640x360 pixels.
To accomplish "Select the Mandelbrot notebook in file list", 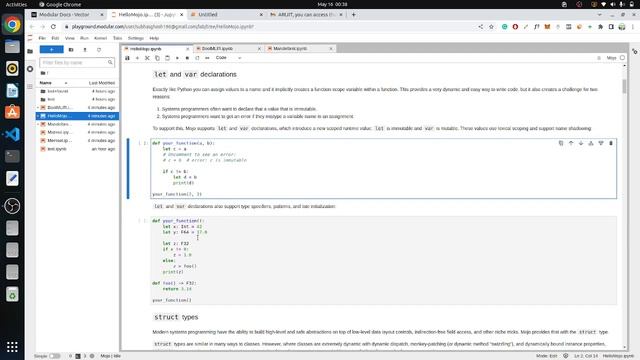I will [x=77, y=124].
